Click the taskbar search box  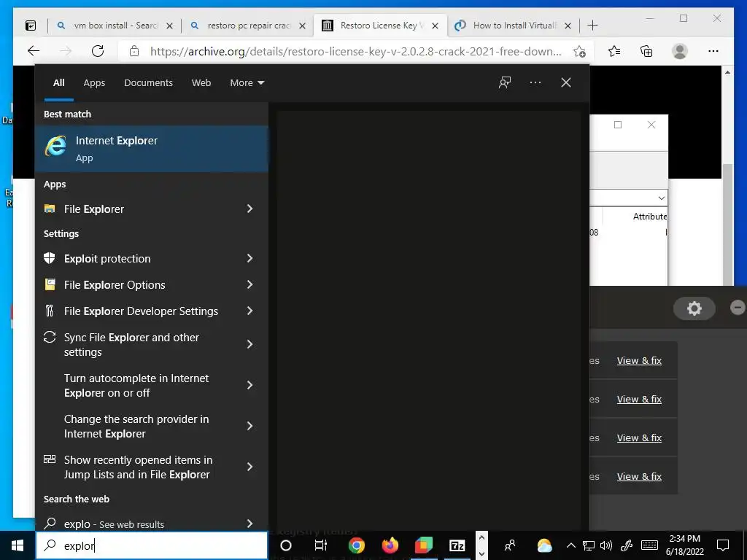click(152, 545)
